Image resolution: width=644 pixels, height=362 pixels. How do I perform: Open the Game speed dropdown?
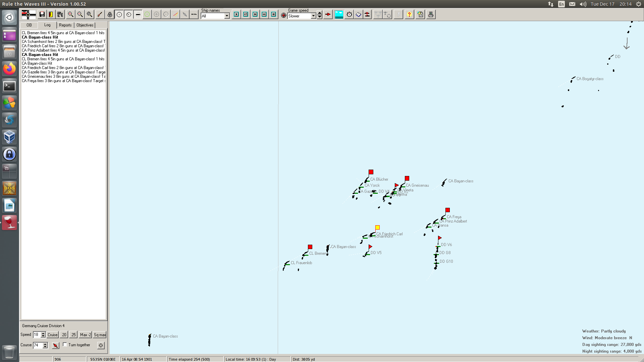(313, 16)
